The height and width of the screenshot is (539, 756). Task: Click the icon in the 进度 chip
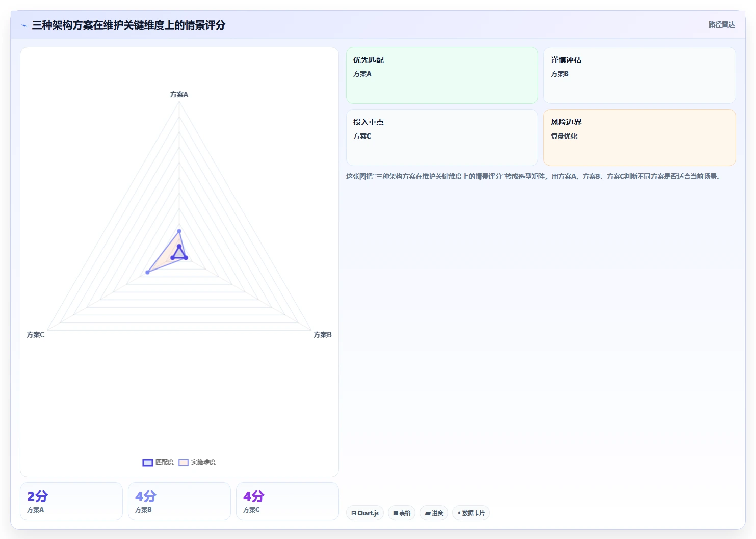click(x=428, y=513)
